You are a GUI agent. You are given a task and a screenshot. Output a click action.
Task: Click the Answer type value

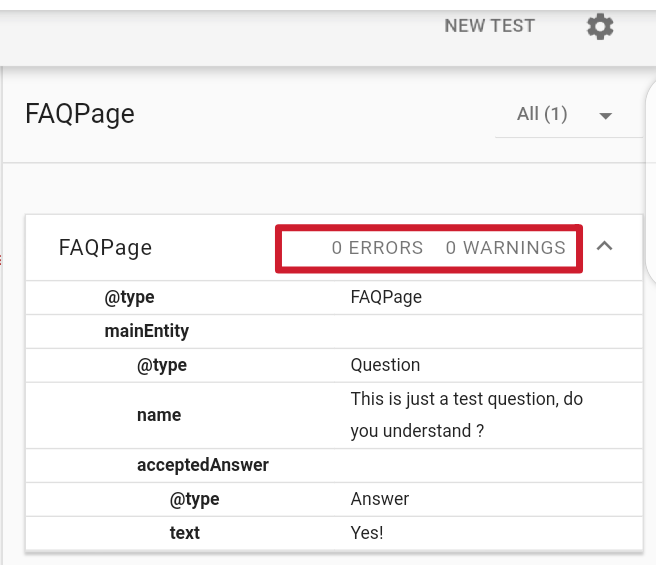tap(379, 499)
